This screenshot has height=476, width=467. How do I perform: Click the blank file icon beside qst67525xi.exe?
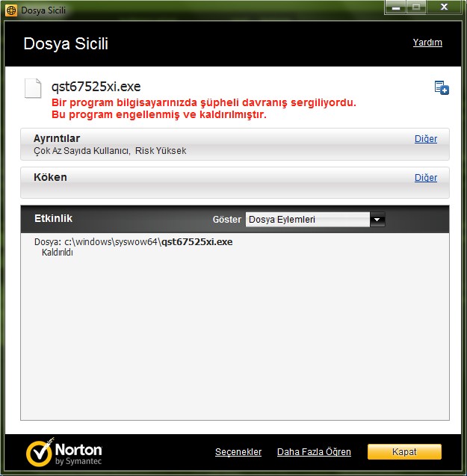tap(33, 88)
